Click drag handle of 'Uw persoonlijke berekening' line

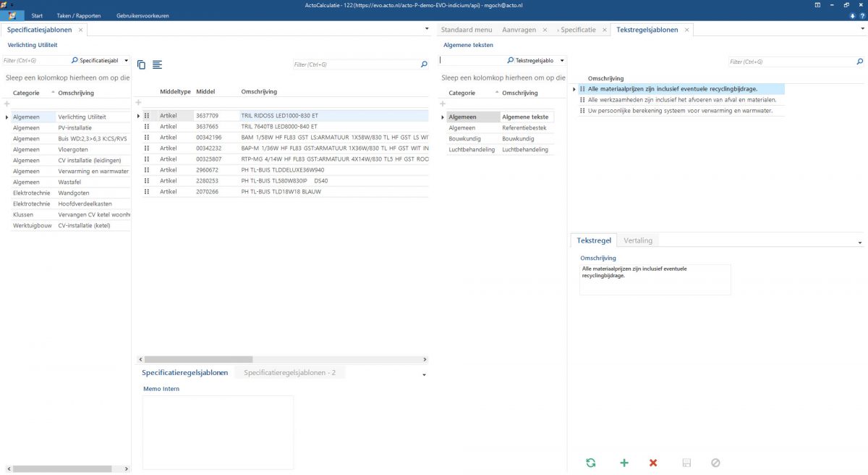tap(582, 111)
